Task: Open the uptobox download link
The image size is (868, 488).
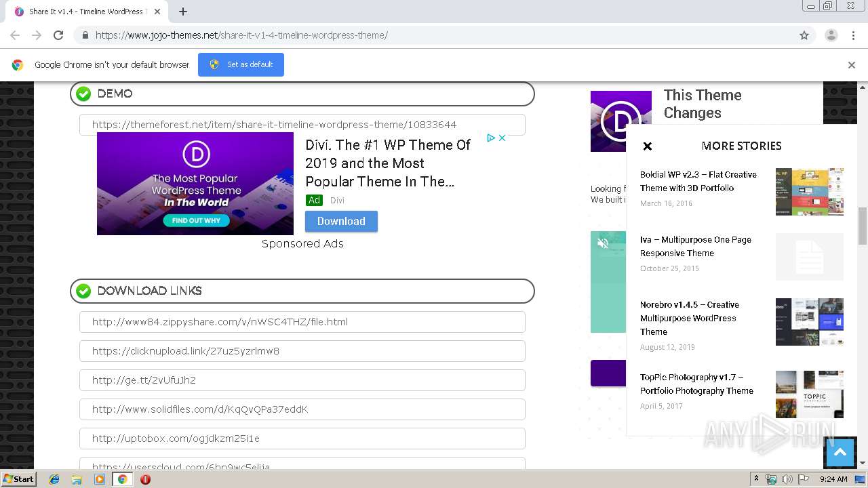Action: [x=302, y=439]
